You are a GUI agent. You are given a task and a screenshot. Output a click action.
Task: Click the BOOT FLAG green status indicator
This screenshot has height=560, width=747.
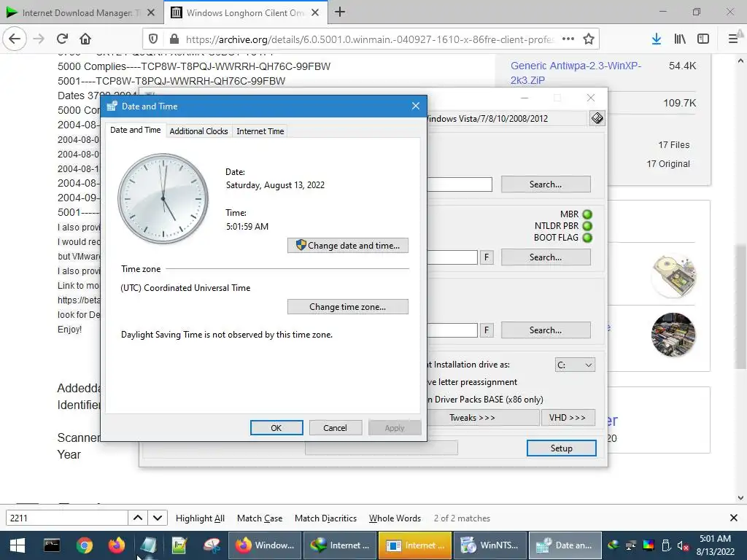[x=587, y=238]
